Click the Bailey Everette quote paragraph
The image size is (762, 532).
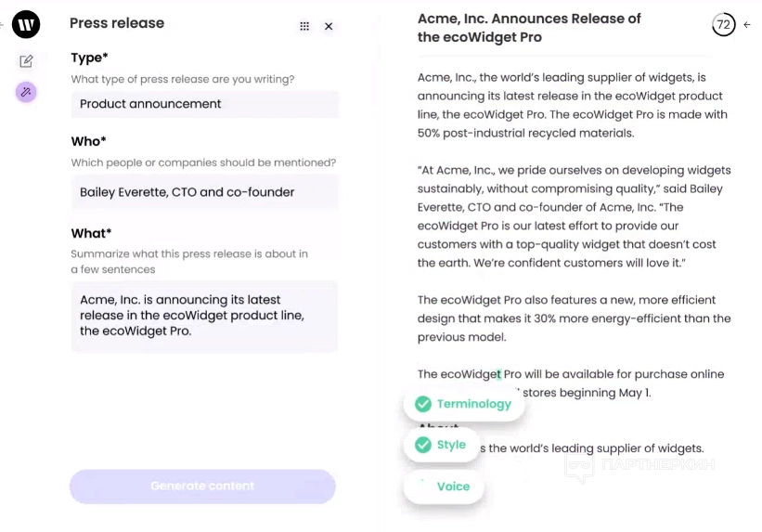[574, 216]
